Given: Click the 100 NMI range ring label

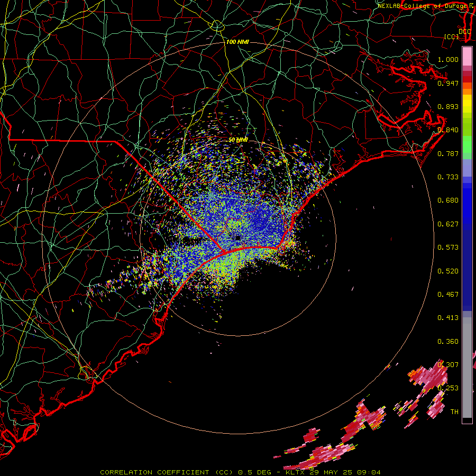Looking at the screenshot, I should point(237,42).
